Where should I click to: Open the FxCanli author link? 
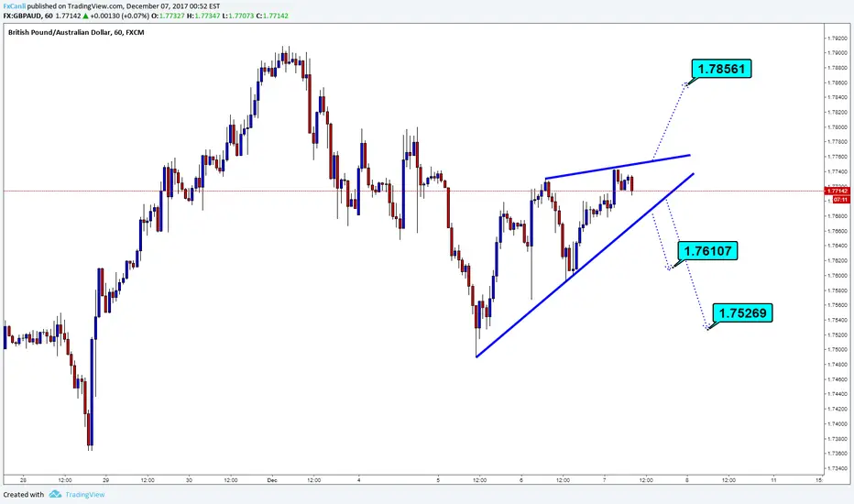pos(14,6)
